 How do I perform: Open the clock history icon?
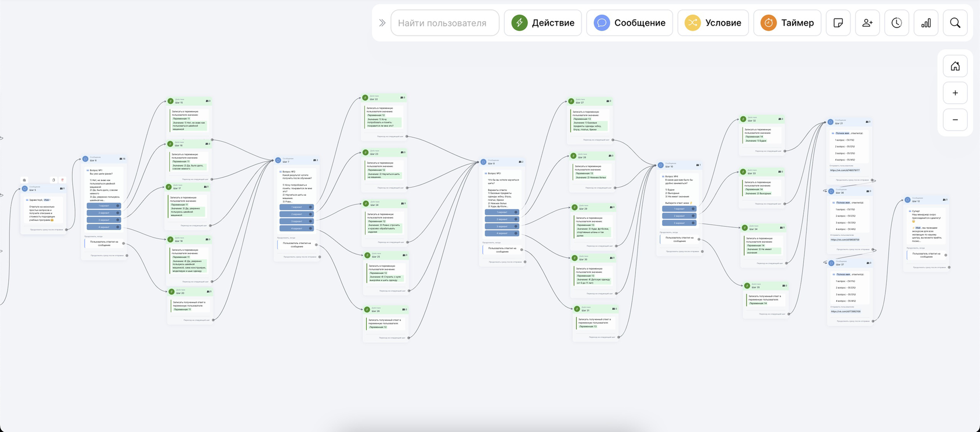tap(897, 23)
